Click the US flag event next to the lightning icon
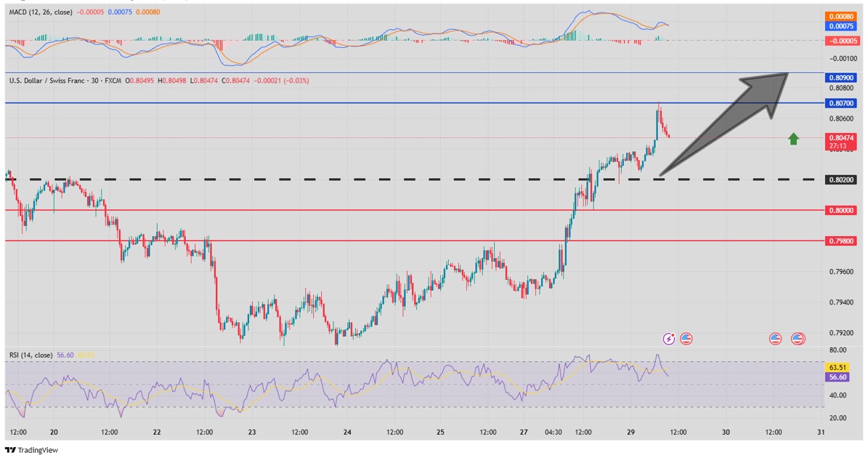The width and height of the screenshot is (868, 455). [x=686, y=339]
